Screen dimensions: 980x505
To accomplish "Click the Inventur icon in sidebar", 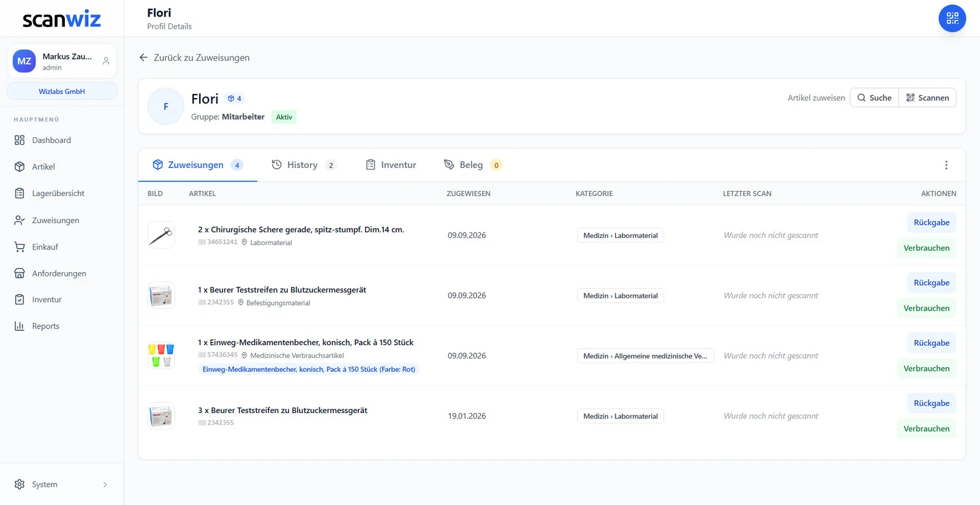I will coord(20,300).
